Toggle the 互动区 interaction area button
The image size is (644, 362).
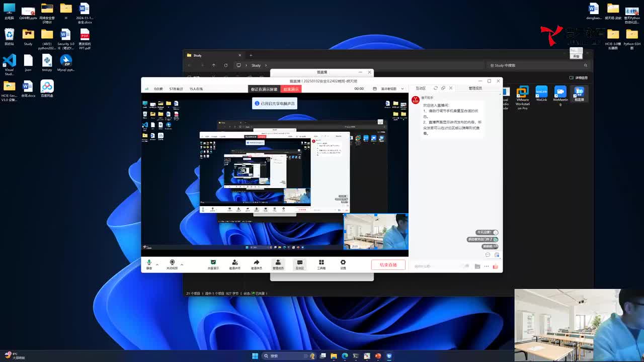(x=300, y=264)
